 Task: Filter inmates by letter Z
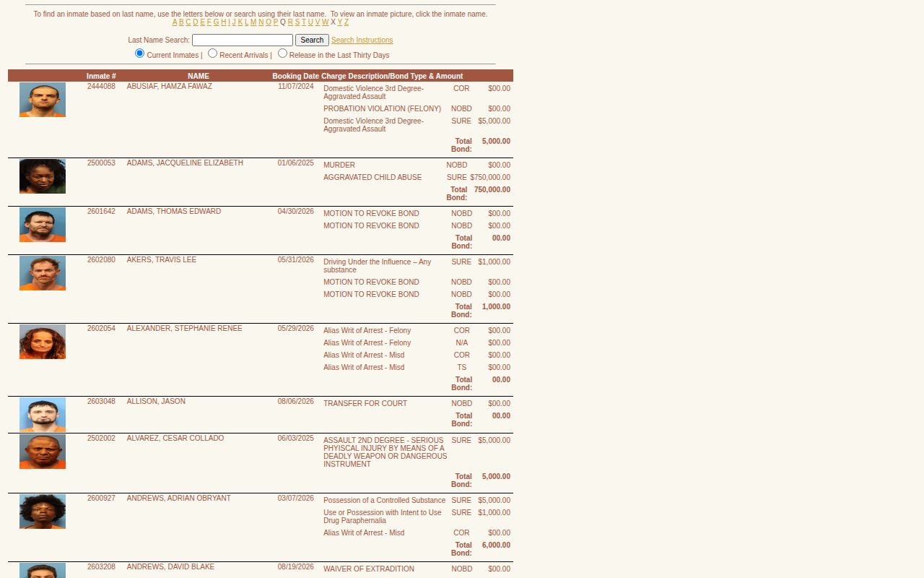(x=346, y=22)
